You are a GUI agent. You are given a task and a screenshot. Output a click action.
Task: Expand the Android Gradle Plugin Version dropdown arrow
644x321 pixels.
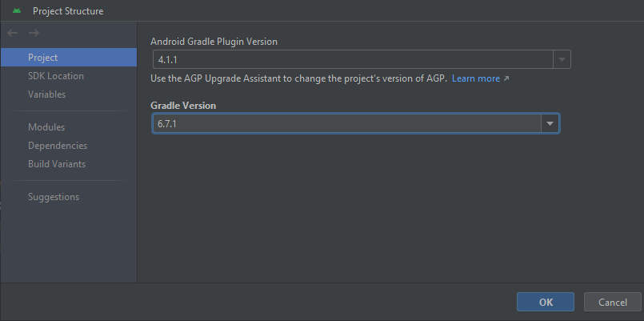[x=562, y=60]
